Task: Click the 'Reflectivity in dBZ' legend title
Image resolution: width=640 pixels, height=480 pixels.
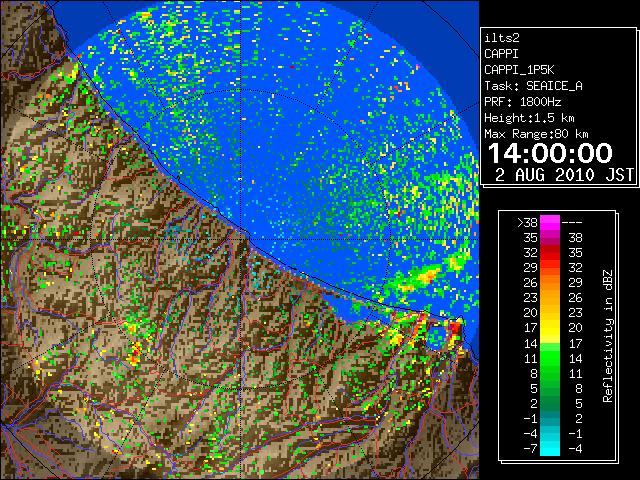Action: click(608, 336)
